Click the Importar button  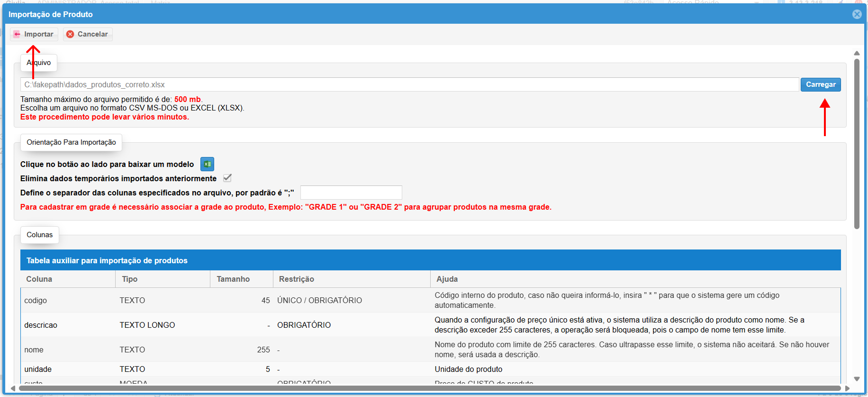pos(34,34)
